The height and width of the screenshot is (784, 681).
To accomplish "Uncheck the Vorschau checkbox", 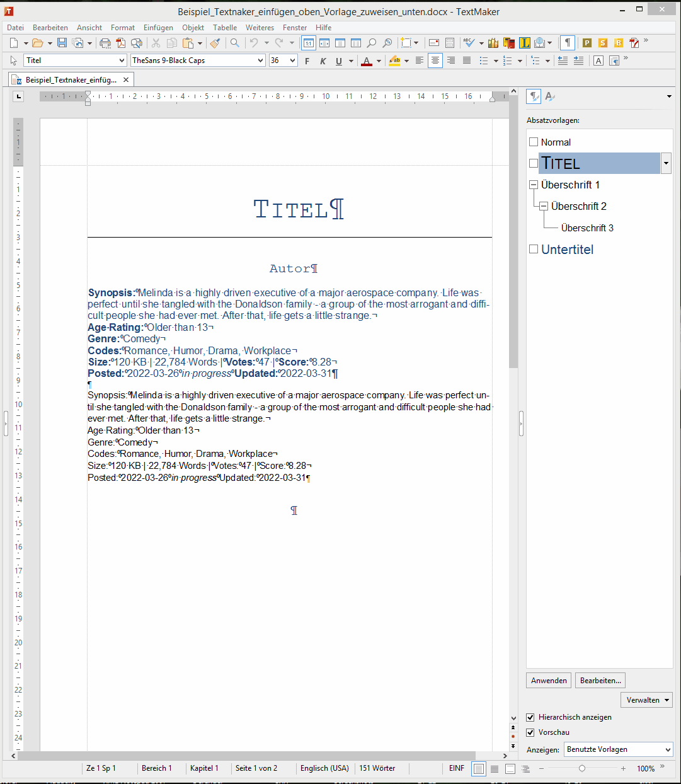I will (x=530, y=732).
